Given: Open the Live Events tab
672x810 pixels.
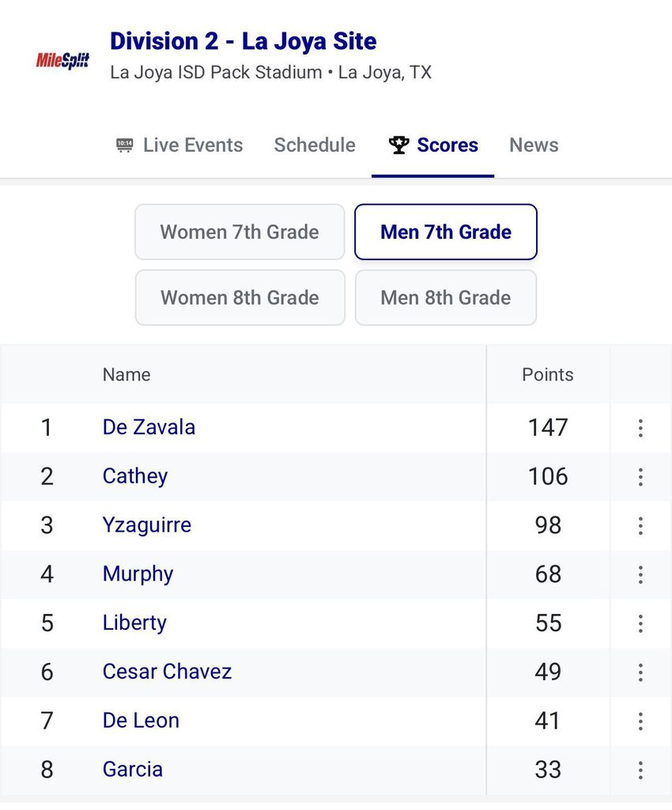Looking at the screenshot, I should 179,146.
